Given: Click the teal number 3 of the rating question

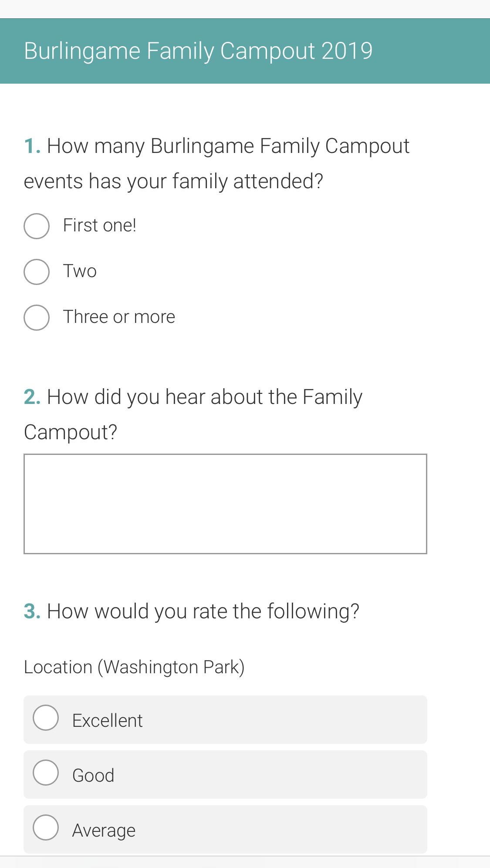Looking at the screenshot, I should point(32,611).
